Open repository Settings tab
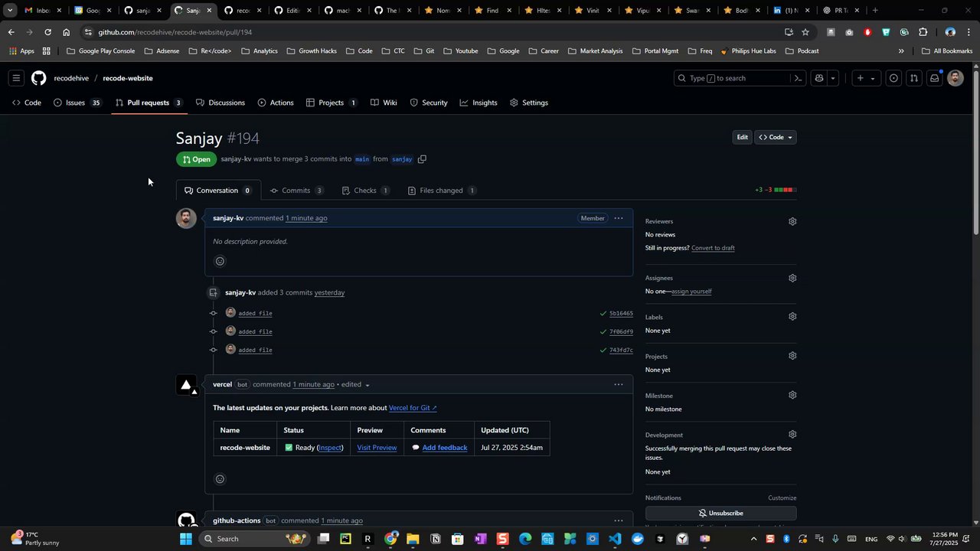The width and height of the screenshot is (980, 551). pyautogui.click(x=529, y=103)
